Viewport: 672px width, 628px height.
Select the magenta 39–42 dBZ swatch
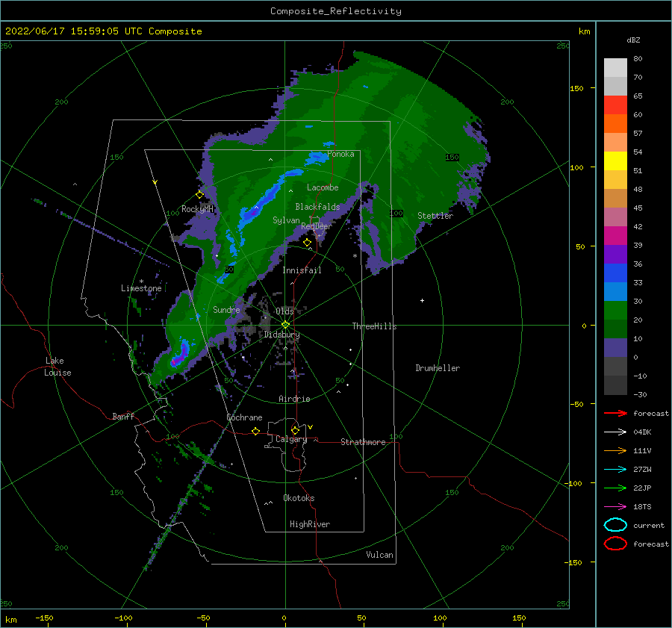pyautogui.click(x=615, y=235)
